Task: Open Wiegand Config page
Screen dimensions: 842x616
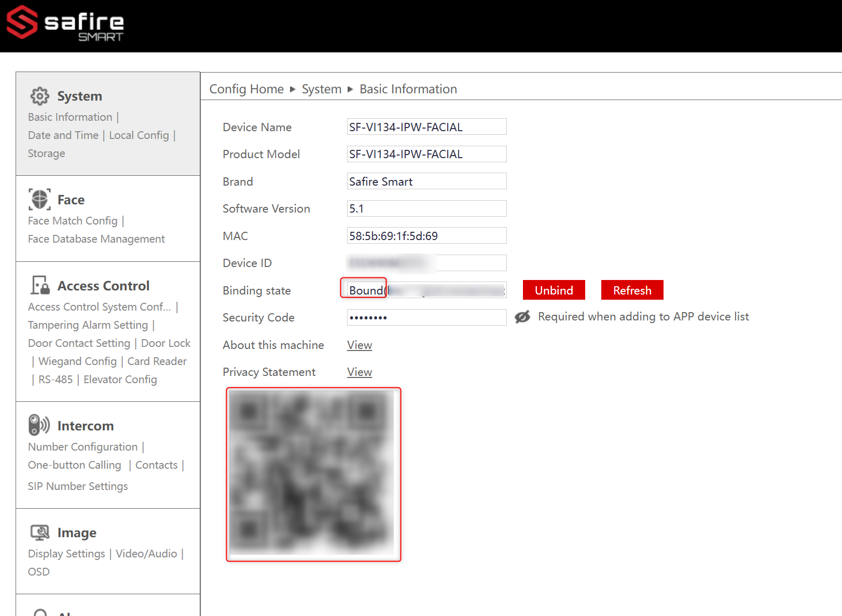Action: click(x=77, y=361)
